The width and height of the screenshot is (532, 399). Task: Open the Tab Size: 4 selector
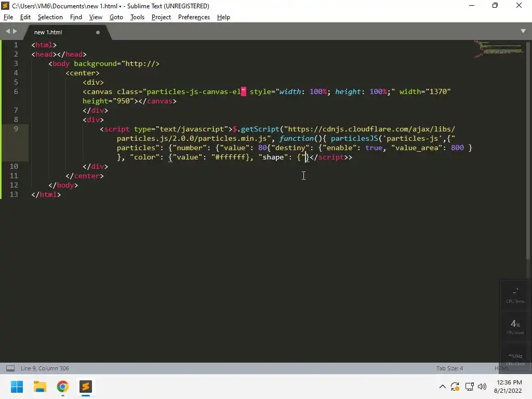(449, 368)
